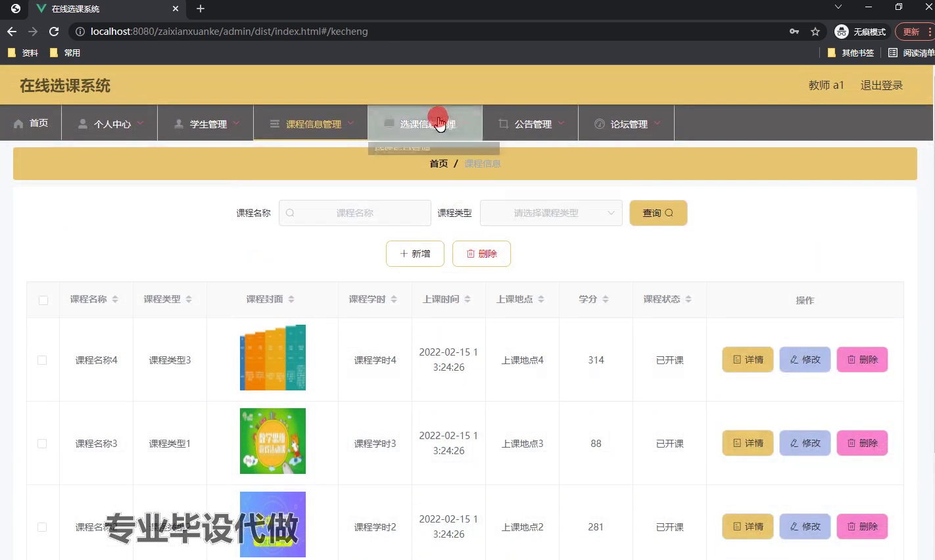Click 修改 for 课程名称4
Screen dimensions: 935x560
(x=805, y=360)
